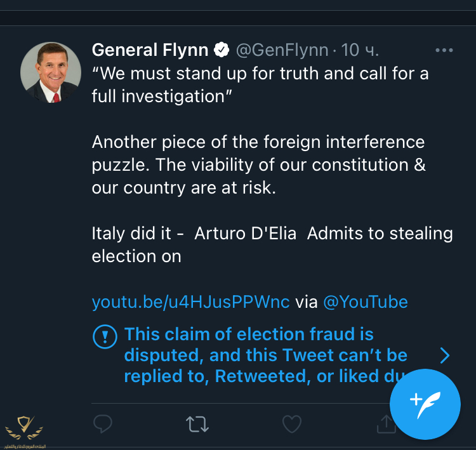Click the quoted "We must stand up" text
This screenshot has height=450, width=476.
point(260,84)
